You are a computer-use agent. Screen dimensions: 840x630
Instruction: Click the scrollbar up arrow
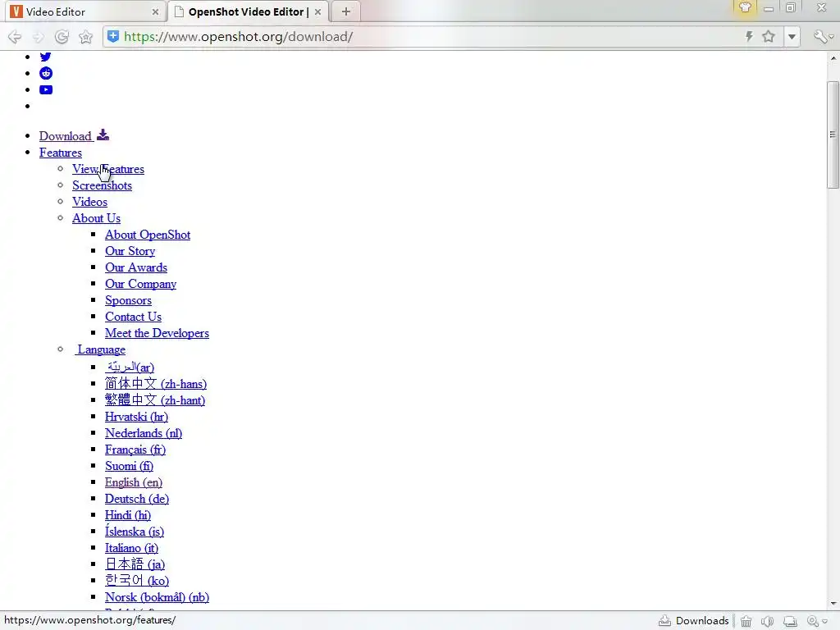[x=833, y=58]
